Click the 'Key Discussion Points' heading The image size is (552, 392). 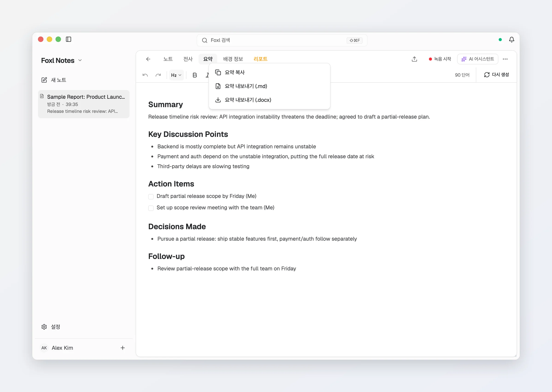point(188,134)
